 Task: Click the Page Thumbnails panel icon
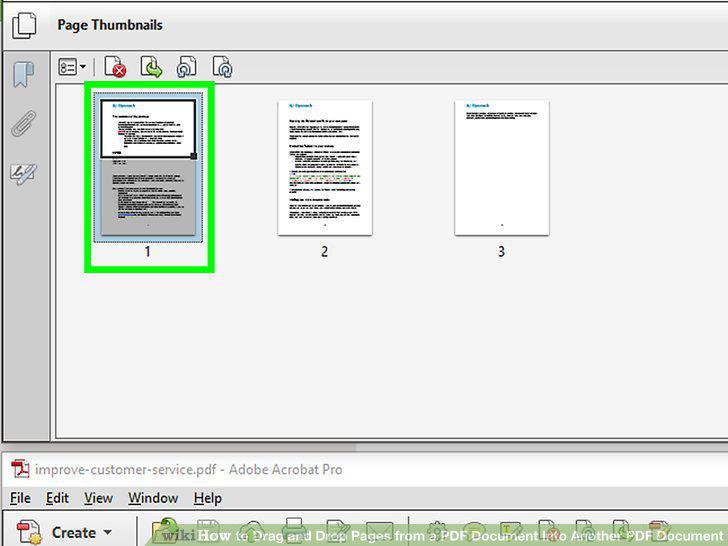24,26
